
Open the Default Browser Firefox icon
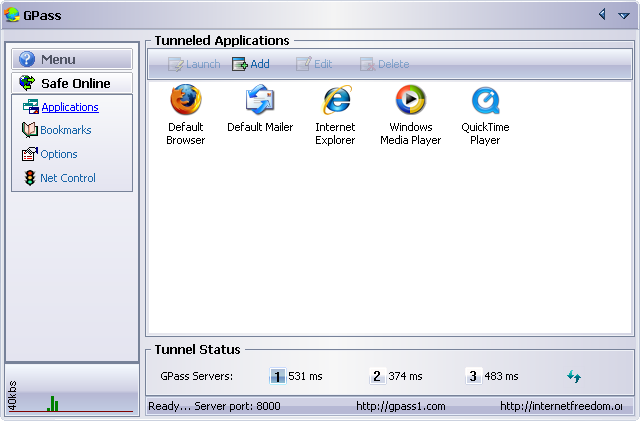[186, 100]
